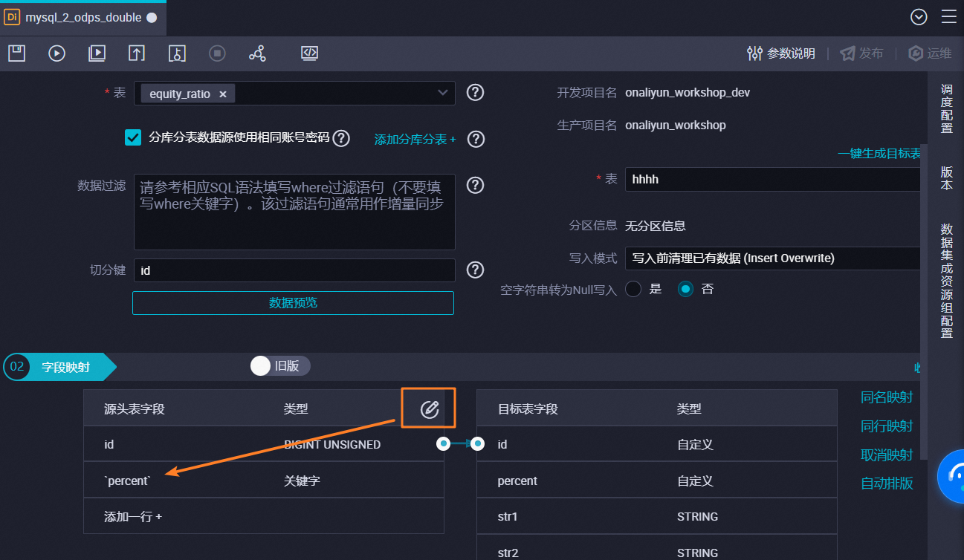
Task: Click 一键生成目标表 link
Action: 879,154
